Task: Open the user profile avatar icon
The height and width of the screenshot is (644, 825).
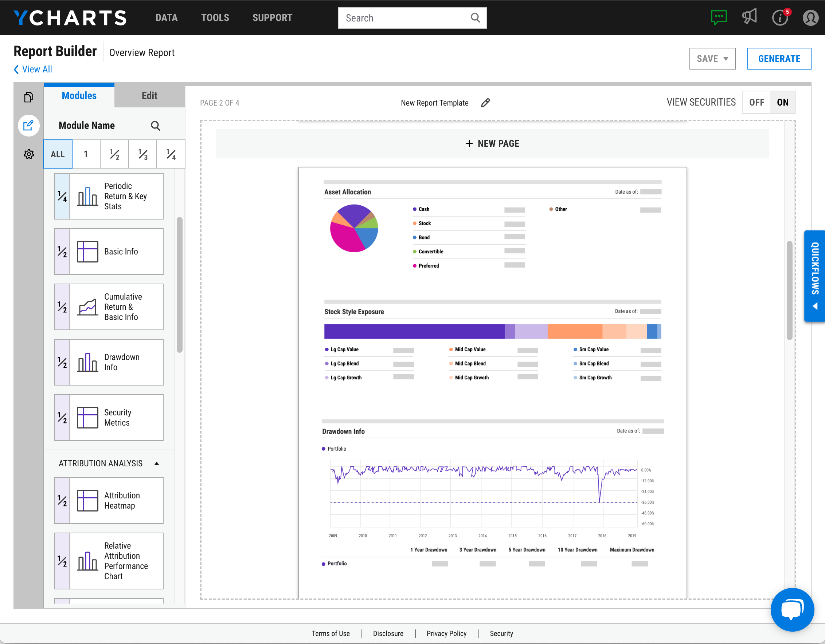Action: coord(810,17)
